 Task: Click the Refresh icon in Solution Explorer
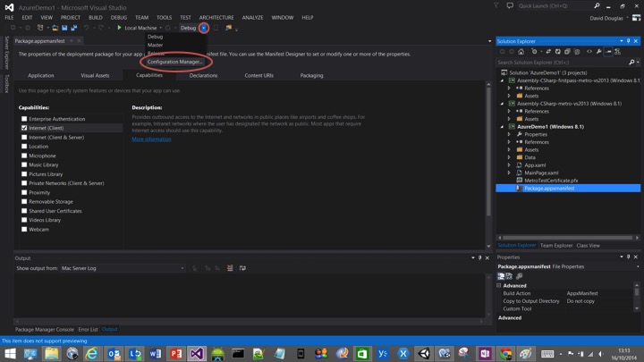[x=558, y=51]
